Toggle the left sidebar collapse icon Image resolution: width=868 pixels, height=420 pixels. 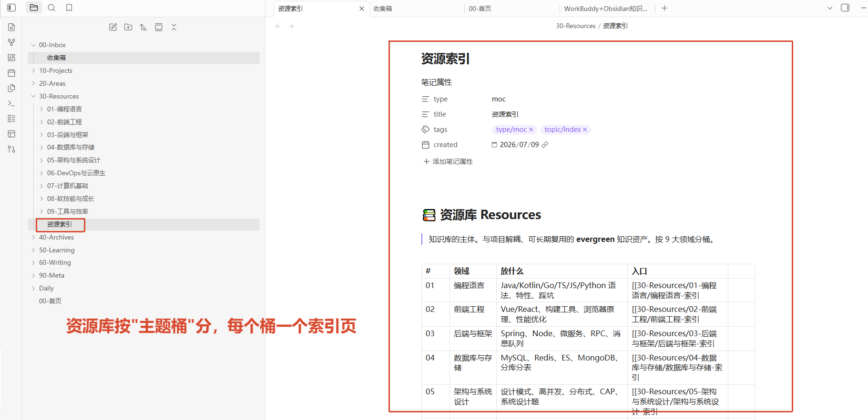[x=11, y=8]
